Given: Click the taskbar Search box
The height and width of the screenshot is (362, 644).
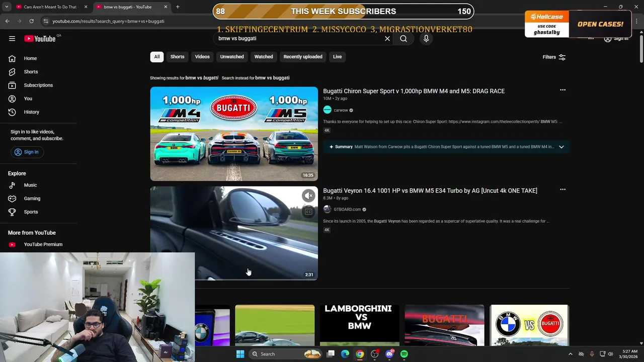Looking at the screenshot, I should 285,354.
